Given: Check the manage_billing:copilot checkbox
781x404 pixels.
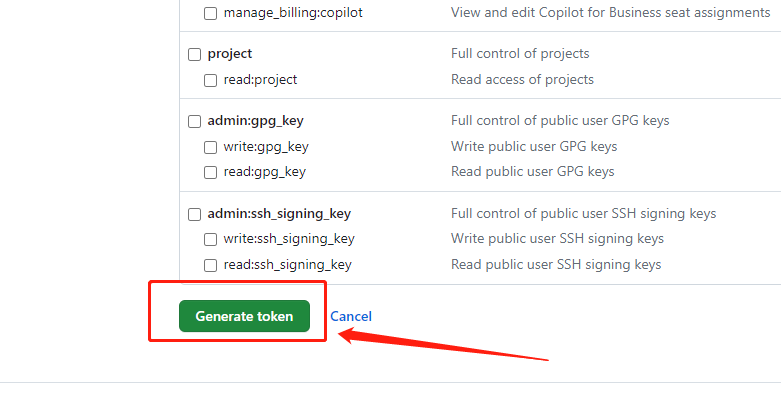Looking at the screenshot, I should [211, 14].
